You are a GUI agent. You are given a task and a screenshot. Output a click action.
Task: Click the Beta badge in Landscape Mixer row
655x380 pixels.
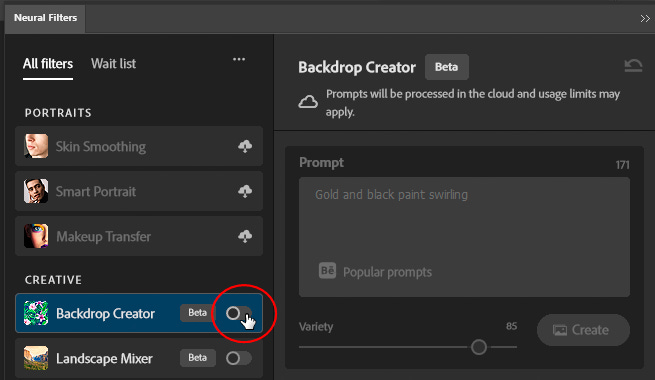(x=198, y=358)
